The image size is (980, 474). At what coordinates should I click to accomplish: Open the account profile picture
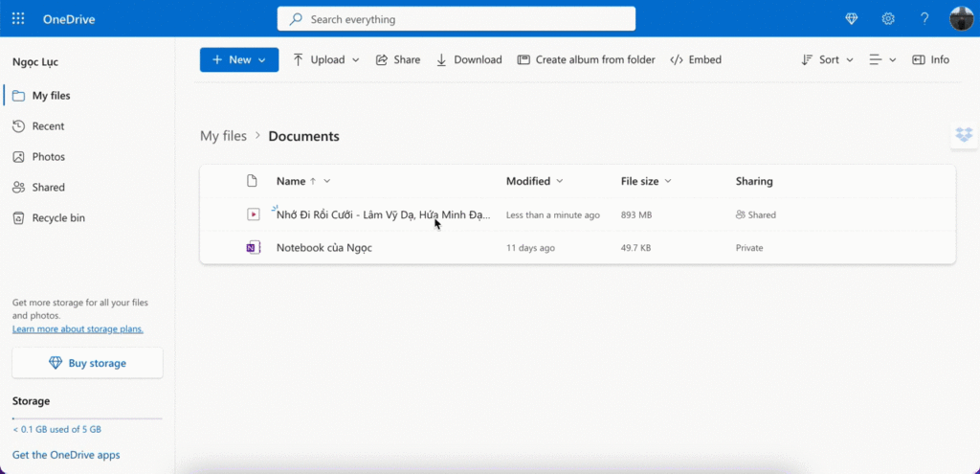coord(961,18)
